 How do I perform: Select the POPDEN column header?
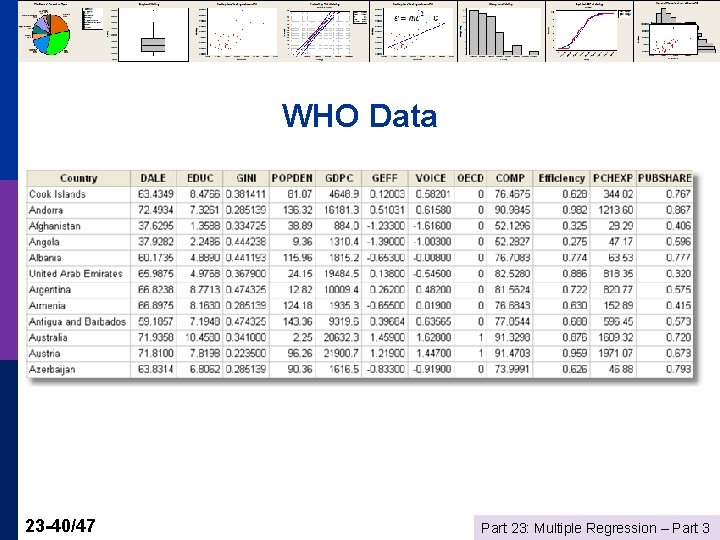coord(292,178)
